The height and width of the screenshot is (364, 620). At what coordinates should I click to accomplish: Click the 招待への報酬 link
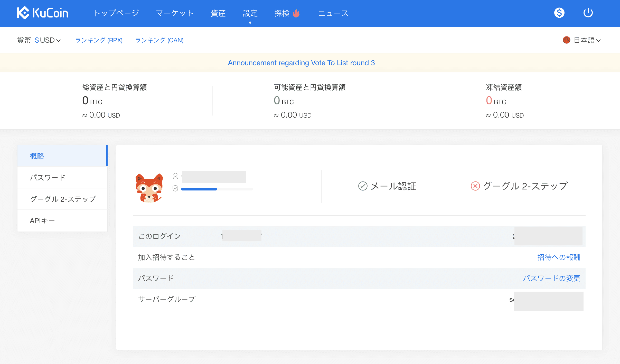559,257
